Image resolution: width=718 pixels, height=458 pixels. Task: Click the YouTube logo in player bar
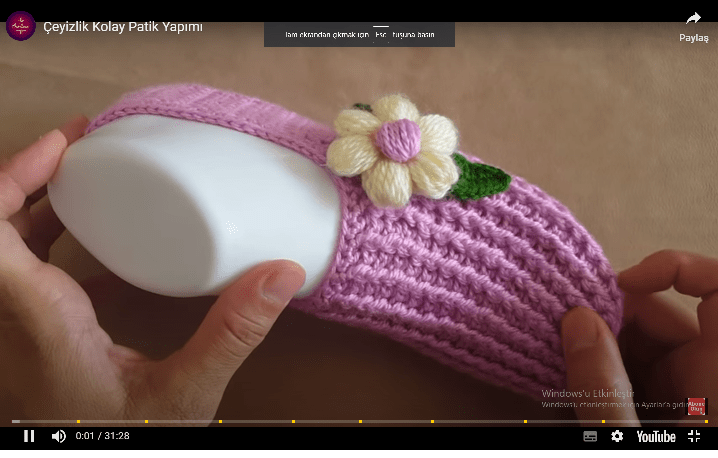pos(655,436)
